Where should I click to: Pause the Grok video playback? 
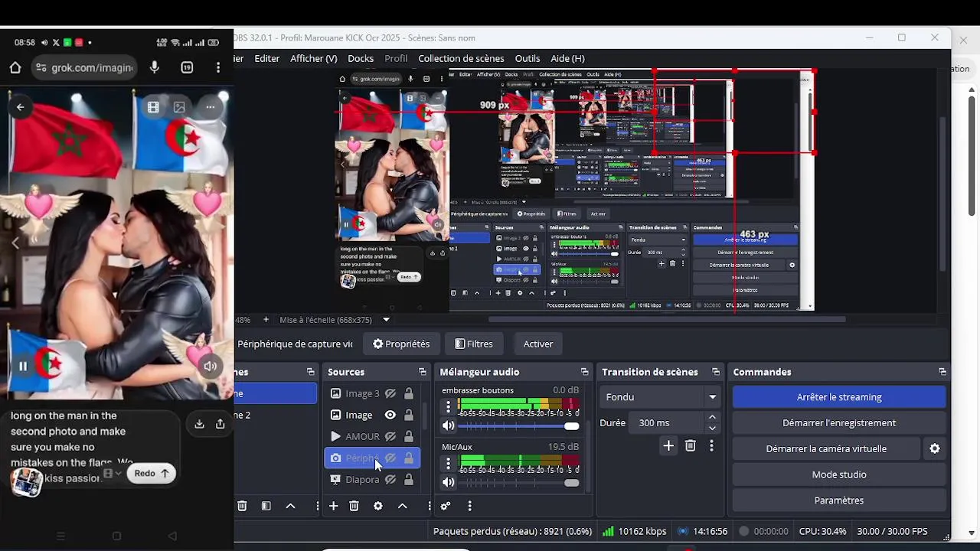[23, 366]
